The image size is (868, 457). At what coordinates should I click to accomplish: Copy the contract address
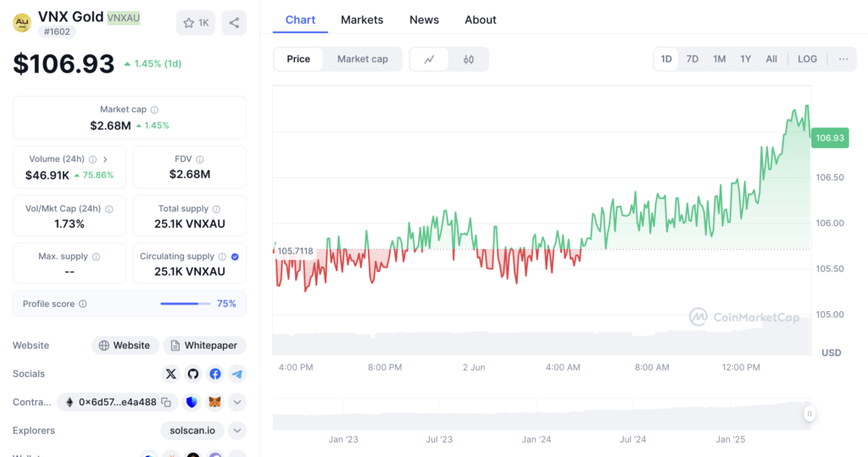coord(166,402)
